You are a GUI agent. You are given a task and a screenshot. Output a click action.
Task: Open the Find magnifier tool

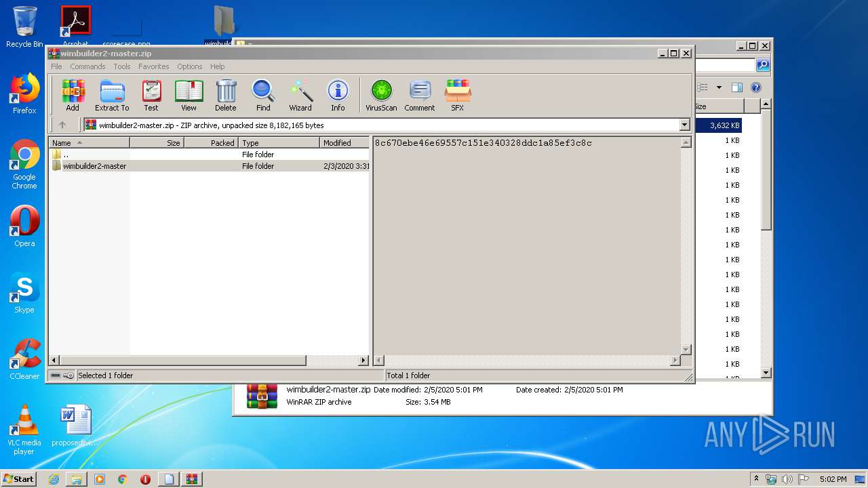click(x=263, y=95)
